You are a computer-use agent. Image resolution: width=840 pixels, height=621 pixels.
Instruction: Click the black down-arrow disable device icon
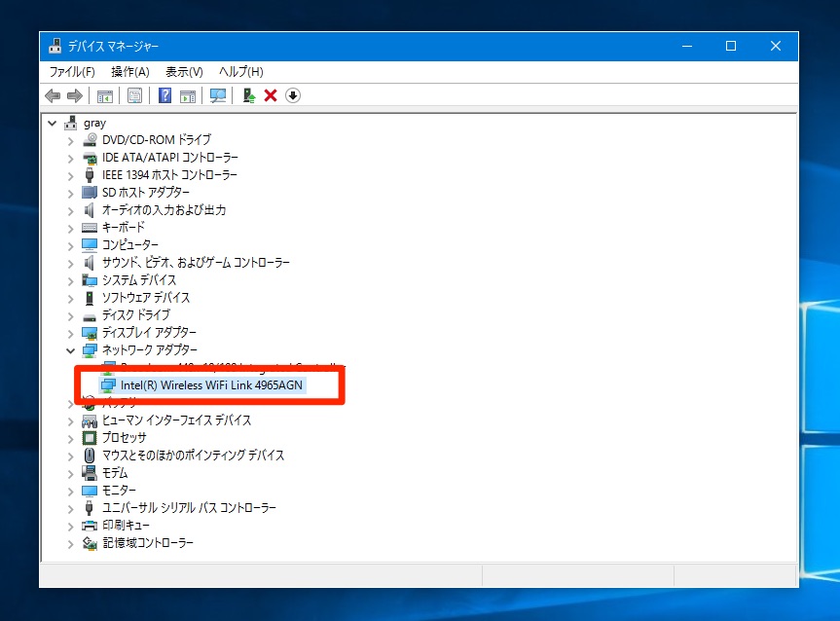pos(293,95)
